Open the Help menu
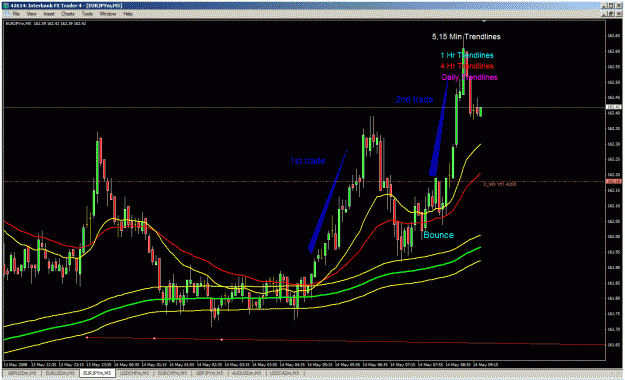Image resolution: width=625 pixels, height=380 pixels. coord(128,14)
